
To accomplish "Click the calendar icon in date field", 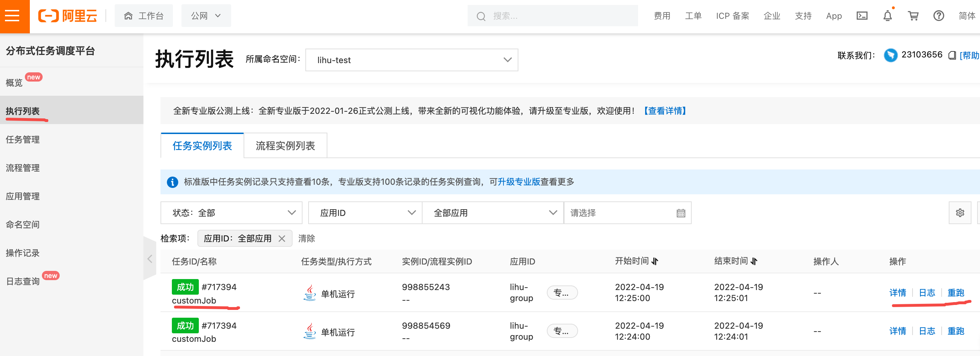I will 681,213.
